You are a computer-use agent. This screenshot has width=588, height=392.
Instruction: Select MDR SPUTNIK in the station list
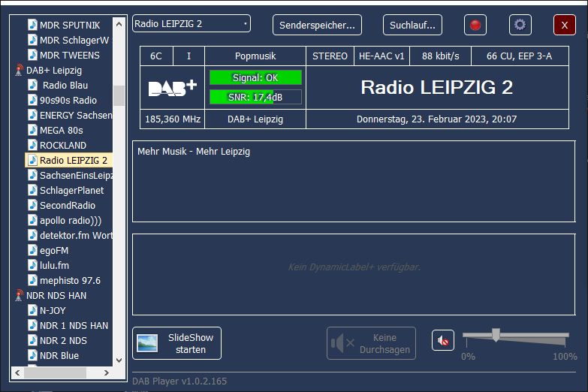69,25
